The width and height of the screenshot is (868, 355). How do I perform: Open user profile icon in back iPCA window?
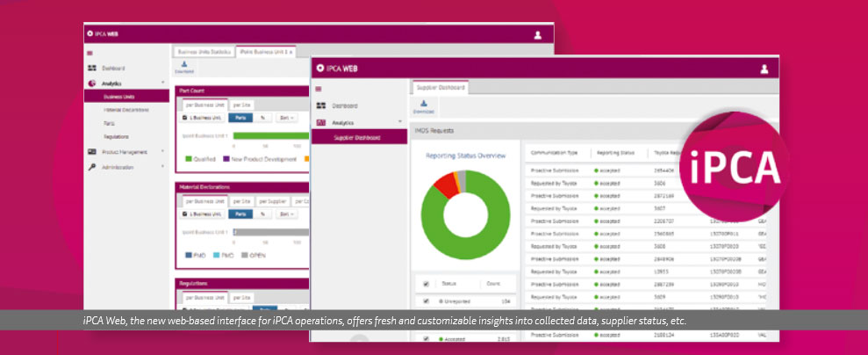click(537, 34)
